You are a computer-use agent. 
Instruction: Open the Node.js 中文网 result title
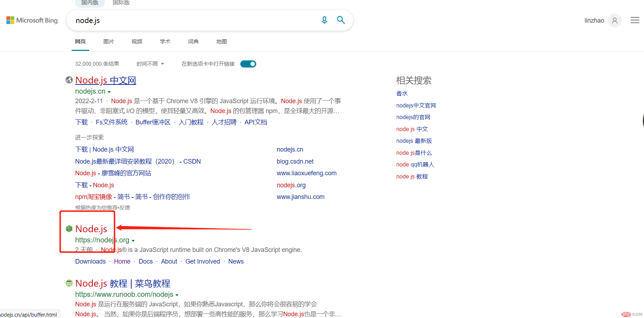coord(106,80)
